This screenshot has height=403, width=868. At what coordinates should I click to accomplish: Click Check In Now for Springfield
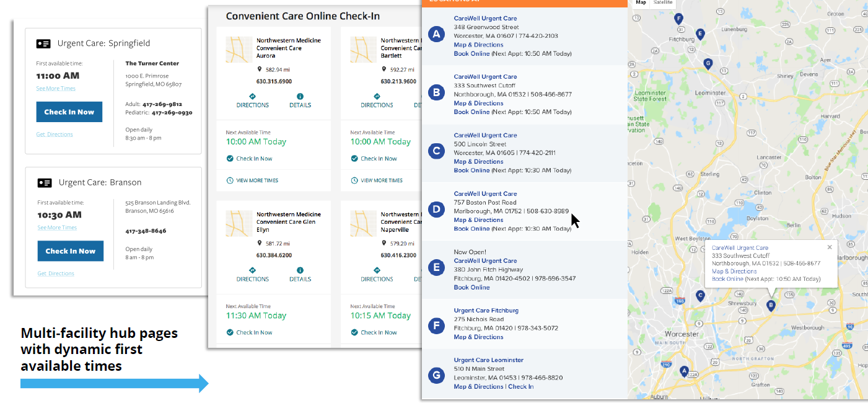[x=69, y=112]
